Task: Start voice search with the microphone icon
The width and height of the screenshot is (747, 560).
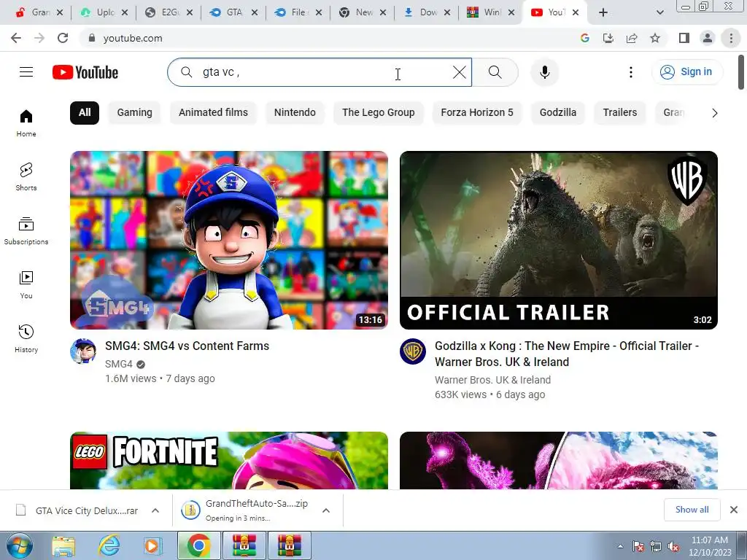Action: coord(544,72)
